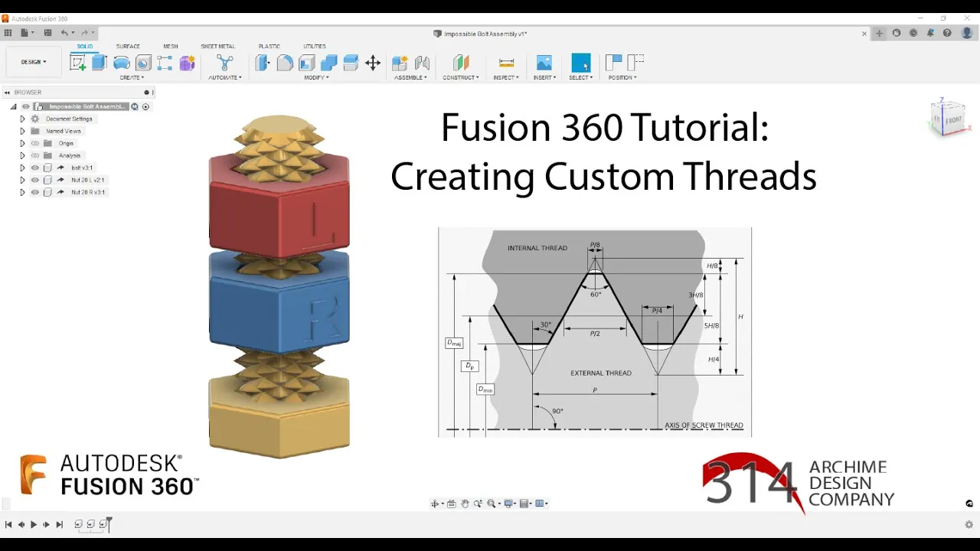This screenshot has height=551, width=980.
Task: Expand Named Views node
Action: [22, 131]
